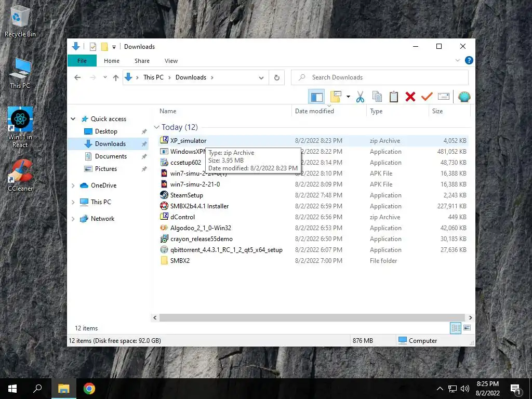Click the Copy icon in toolbar
The image size is (532, 399).
coord(377,97)
